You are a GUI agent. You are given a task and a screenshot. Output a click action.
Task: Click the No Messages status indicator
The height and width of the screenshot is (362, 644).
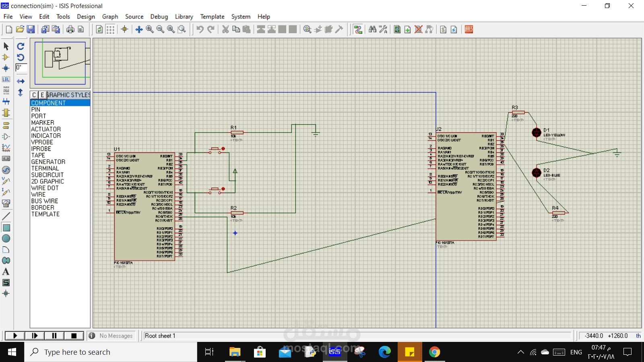(x=111, y=335)
